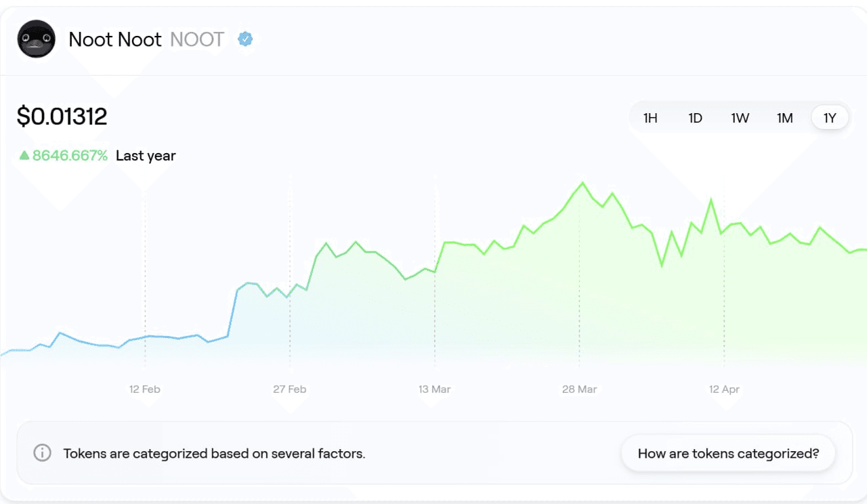This screenshot has height=504, width=867.
Task: Click the 12 Feb date marker
Action: 145,390
